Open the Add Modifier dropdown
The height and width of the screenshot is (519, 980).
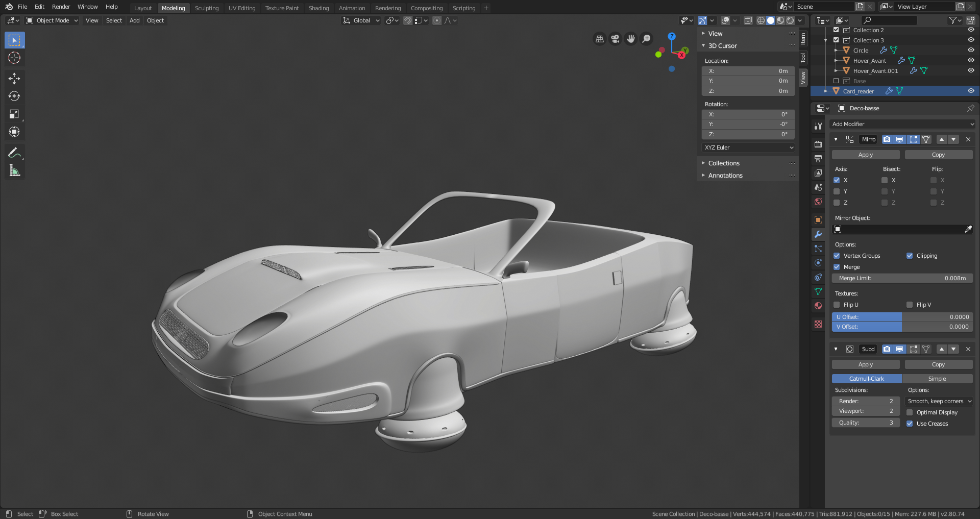click(902, 124)
